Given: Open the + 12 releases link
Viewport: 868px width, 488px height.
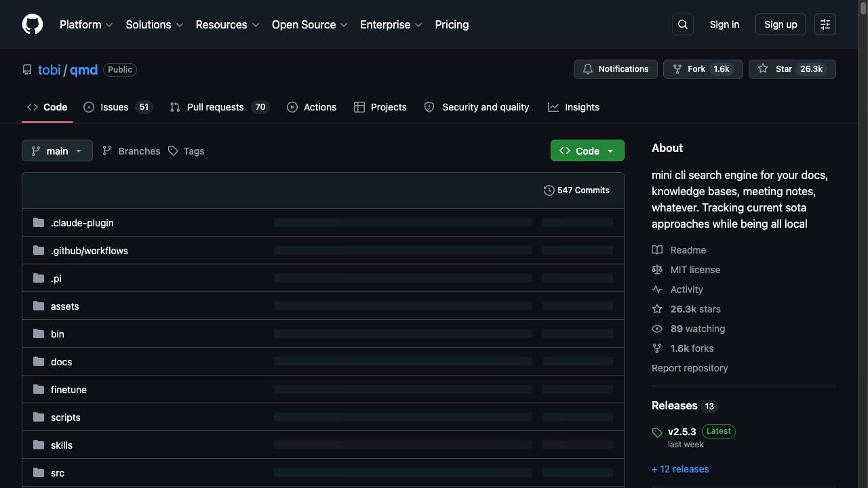Looking at the screenshot, I should 680,469.
